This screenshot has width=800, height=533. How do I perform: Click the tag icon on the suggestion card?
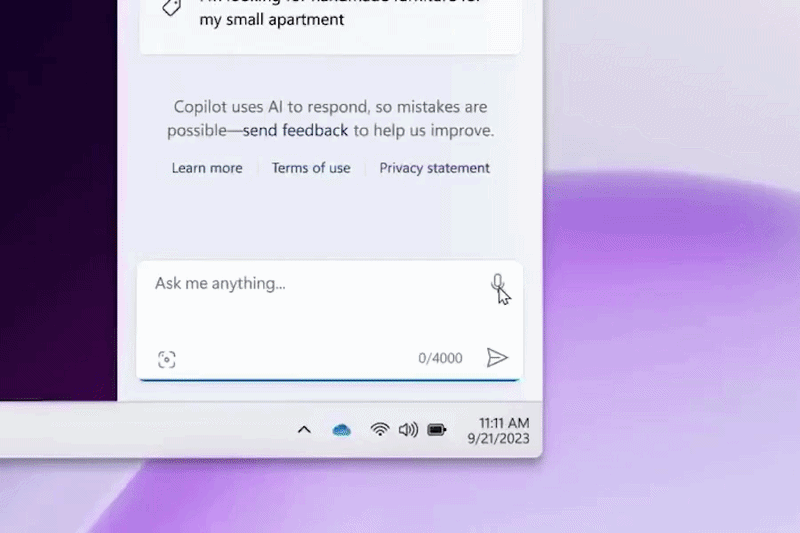coord(171,7)
